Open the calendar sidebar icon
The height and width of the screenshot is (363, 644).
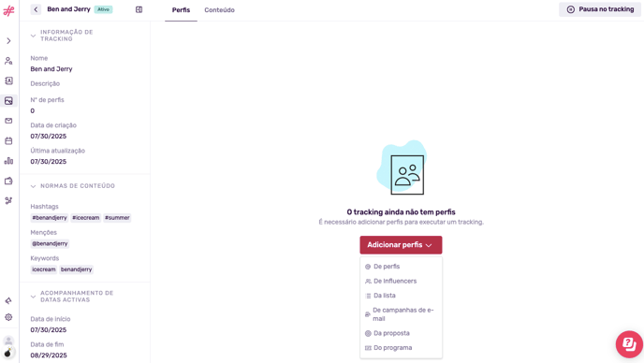8,141
